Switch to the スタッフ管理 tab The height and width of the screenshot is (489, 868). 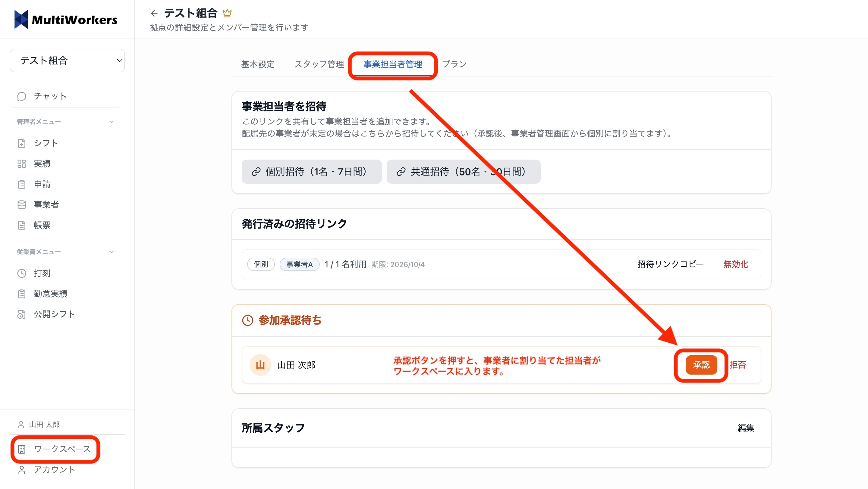319,64
